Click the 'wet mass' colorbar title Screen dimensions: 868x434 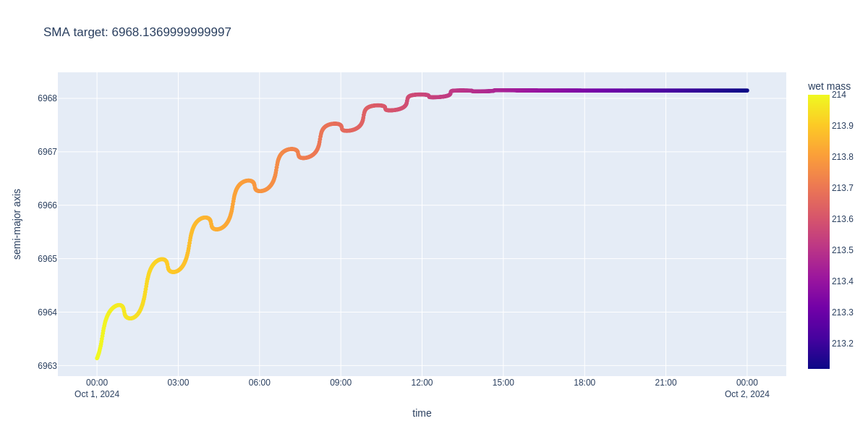click(829, 86)
